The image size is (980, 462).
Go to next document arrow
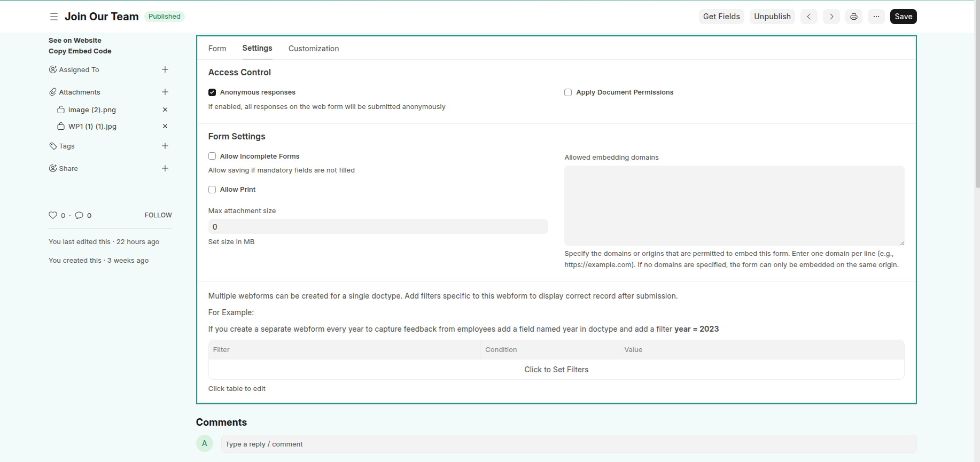[x=831, y=17]
